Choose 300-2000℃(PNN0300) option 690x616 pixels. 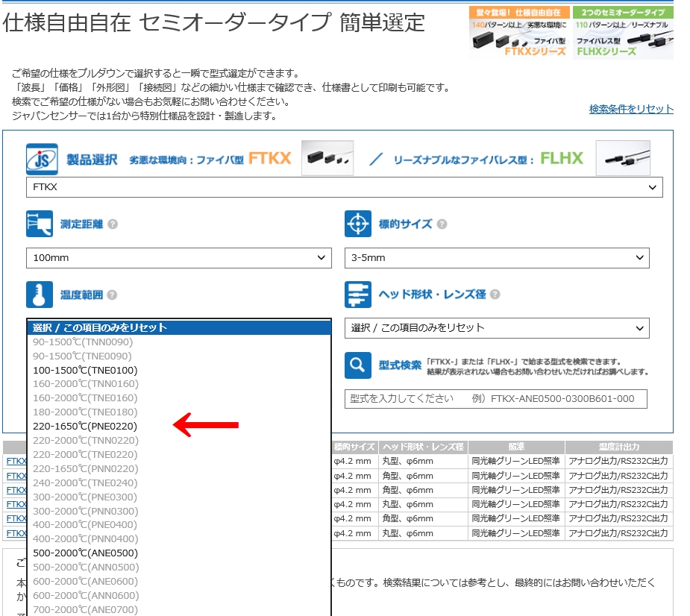point(179,511)
